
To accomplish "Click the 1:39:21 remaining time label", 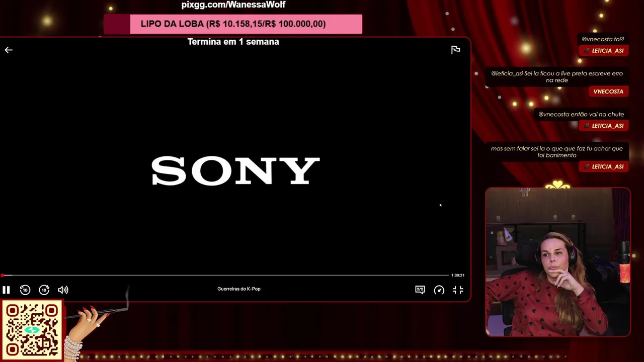I will 458,275.
